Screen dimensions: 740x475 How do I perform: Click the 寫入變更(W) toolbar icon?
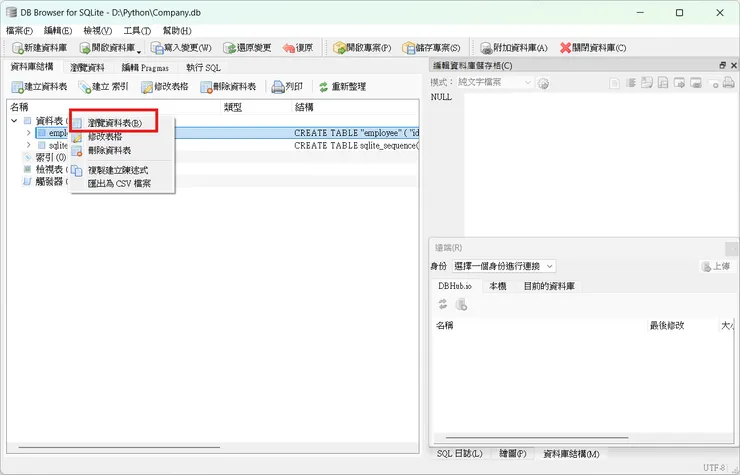tap(157, 48)
